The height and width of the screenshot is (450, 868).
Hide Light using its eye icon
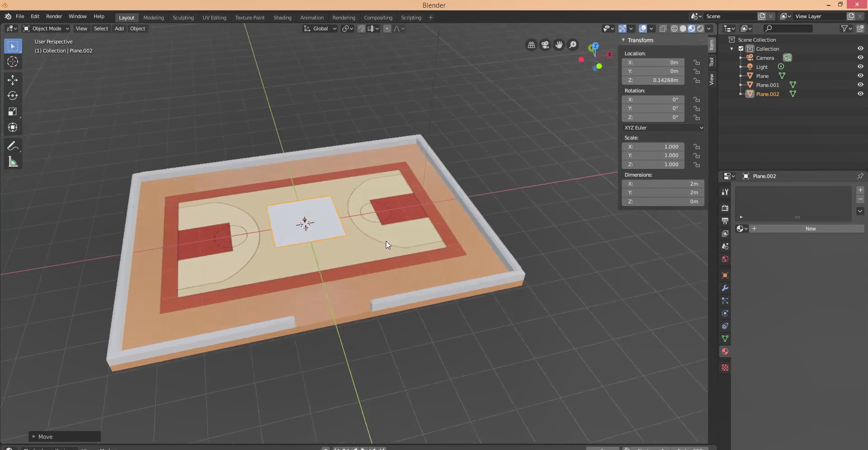click(x=860, y=67)
